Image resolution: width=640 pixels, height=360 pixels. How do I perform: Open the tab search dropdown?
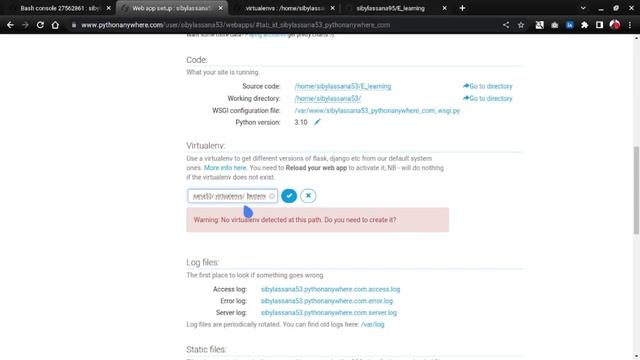[x=583, y=8]
